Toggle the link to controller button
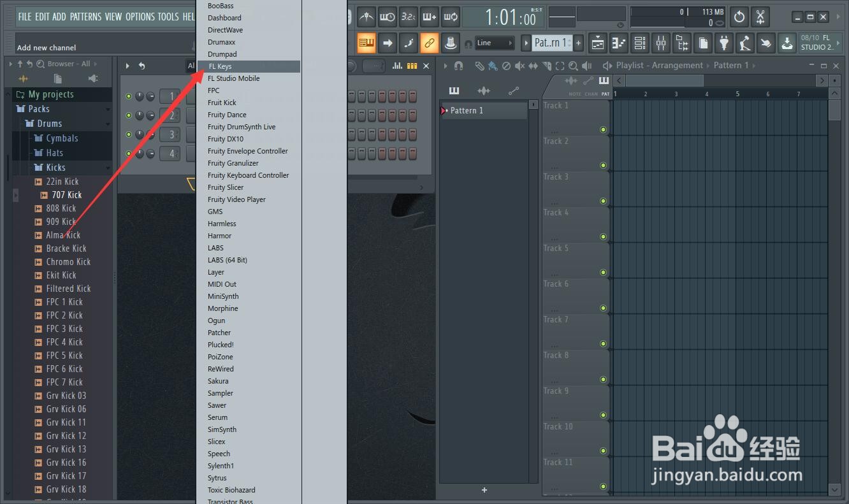The height and width of the screenshot is (504, 849). click(430, 43)
